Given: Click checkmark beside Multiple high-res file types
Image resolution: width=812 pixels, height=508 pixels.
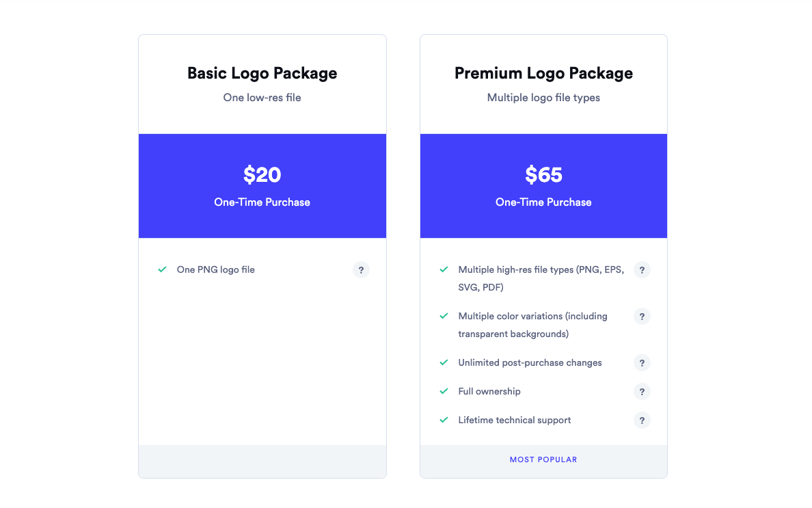Looking at the screenshot, I should point(444,269).
